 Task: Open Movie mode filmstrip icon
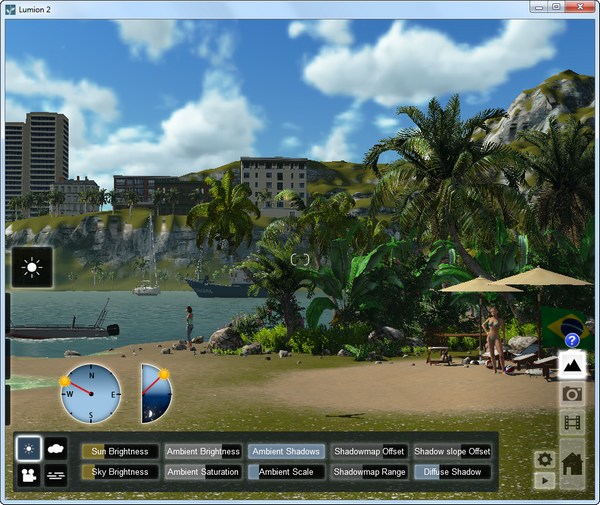pos(572,422)
